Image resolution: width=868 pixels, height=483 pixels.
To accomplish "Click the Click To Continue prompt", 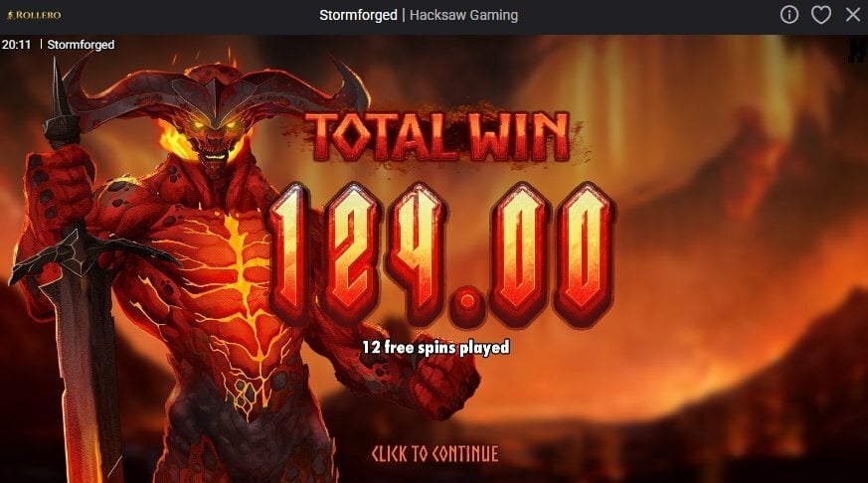I will coord(434,453).
